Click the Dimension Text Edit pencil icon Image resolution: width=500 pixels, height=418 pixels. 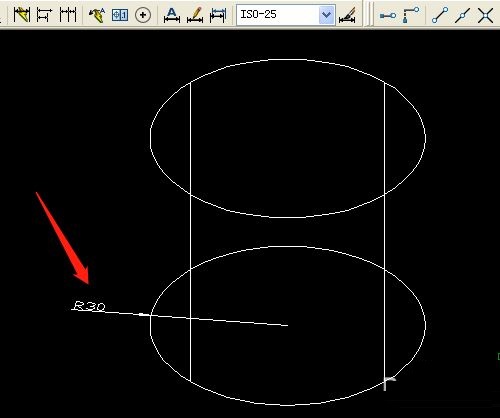tap(195, 15)
